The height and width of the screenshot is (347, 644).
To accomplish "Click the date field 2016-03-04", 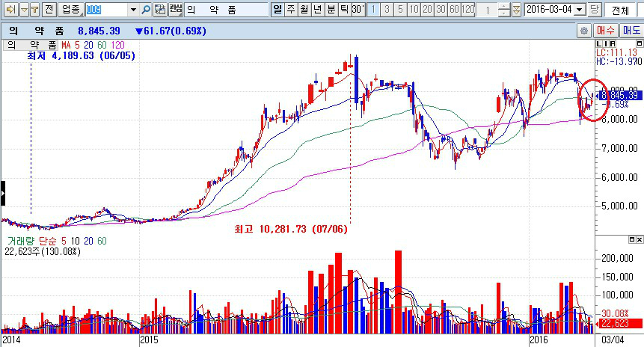I will 550,10.
